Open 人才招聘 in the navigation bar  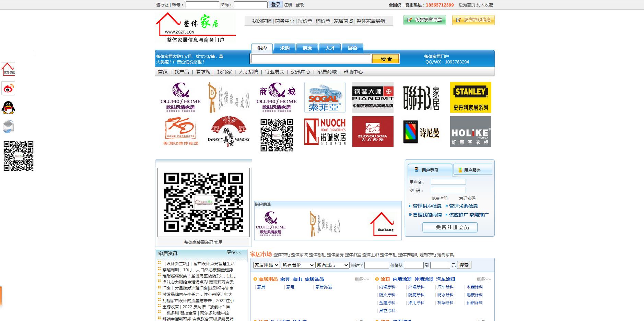[248, 72]
